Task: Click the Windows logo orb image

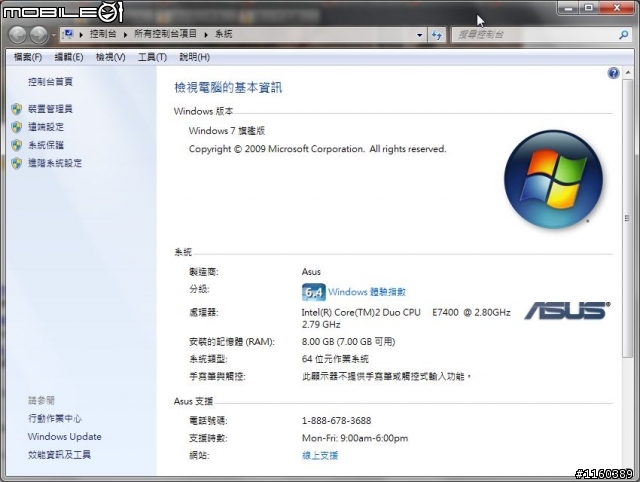Action: click(x=553, y=180)
